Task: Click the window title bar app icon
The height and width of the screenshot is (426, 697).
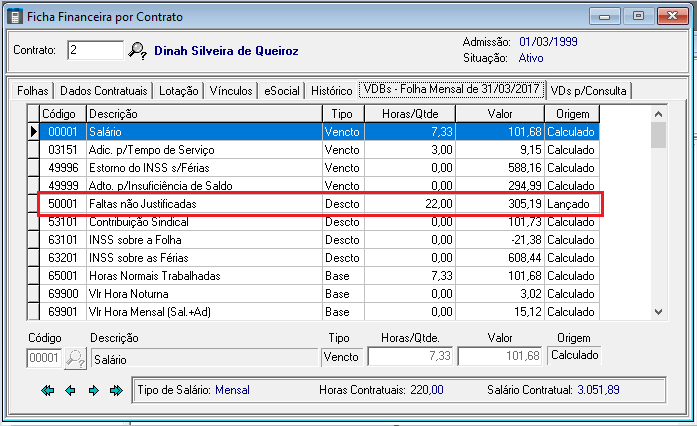Action: pos(12,14)
